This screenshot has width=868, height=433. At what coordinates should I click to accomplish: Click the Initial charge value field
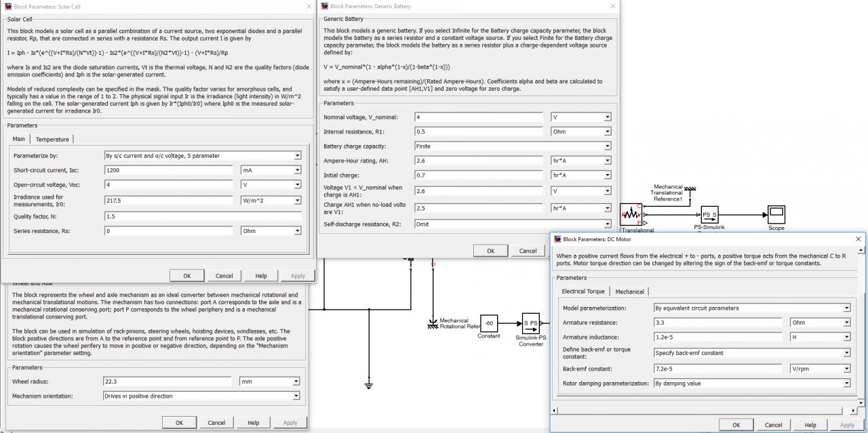click(479, 175)
